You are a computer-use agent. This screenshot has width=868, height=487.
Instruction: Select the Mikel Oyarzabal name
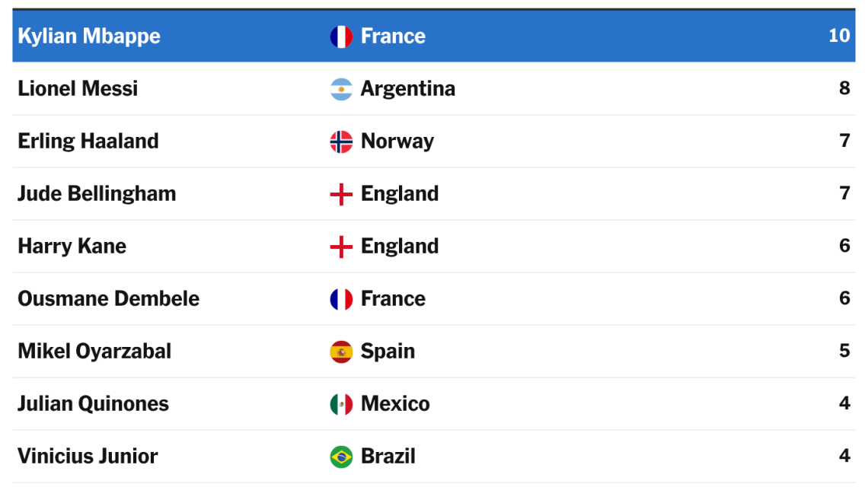94,352
